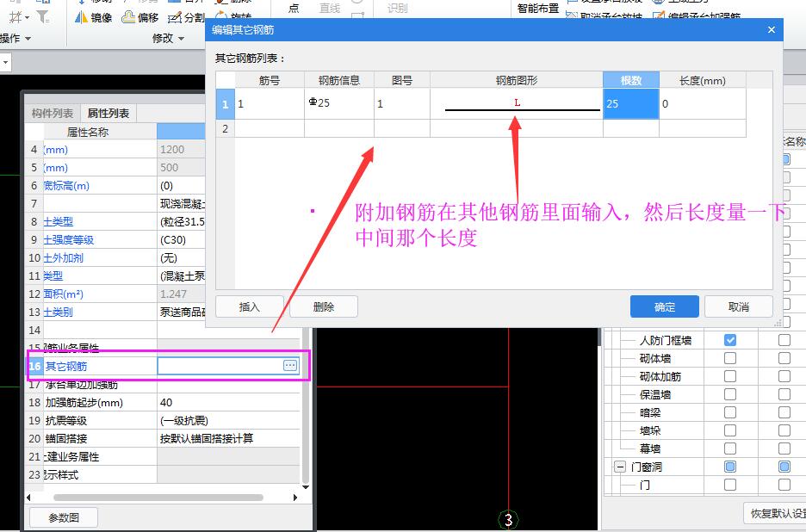Click the down scroll arrow of property panel

point(306,486)
